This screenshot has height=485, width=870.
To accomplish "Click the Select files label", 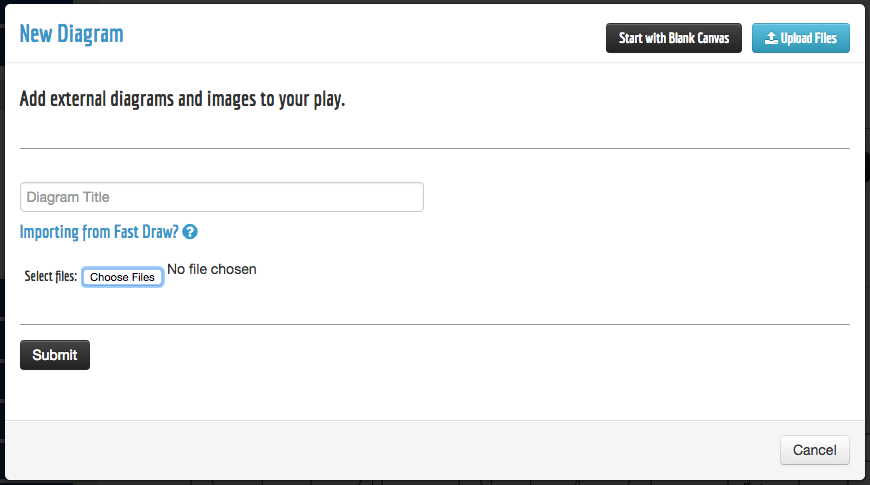I will coord(50,277).
